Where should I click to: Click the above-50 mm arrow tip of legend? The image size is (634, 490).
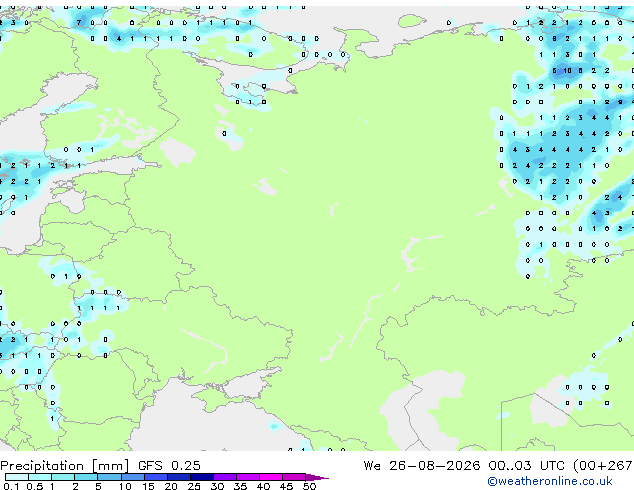(317, 477)
